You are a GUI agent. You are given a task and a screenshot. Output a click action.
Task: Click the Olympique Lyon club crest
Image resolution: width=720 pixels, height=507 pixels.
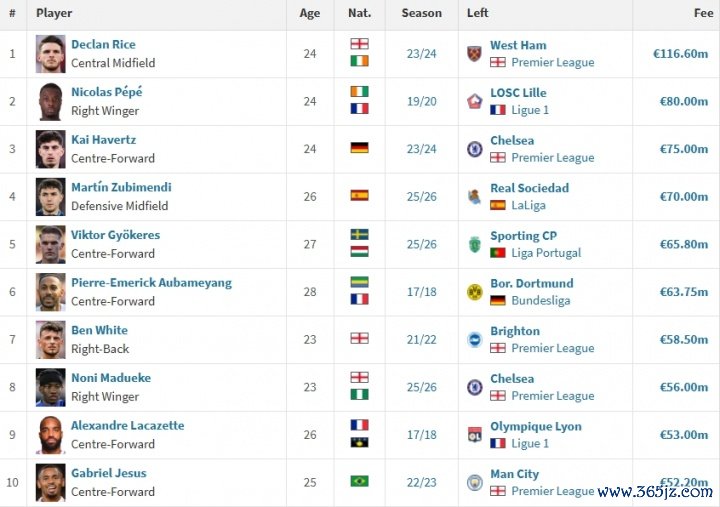point(474,435)
